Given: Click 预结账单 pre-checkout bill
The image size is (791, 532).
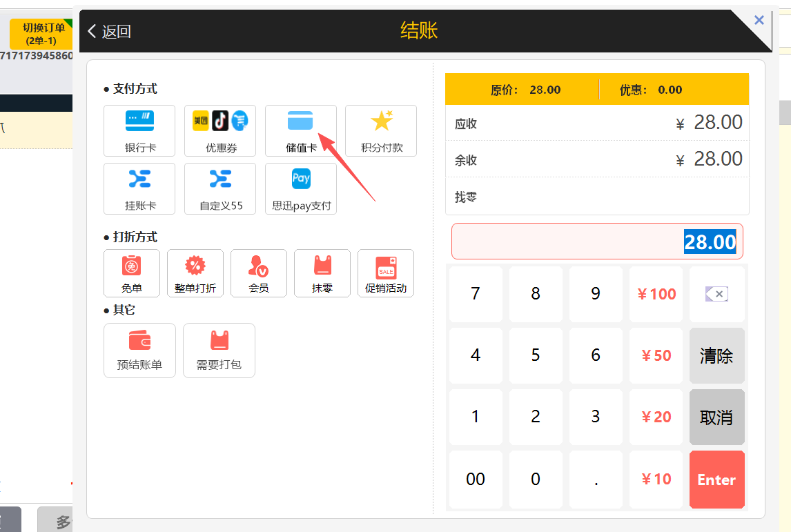Looking at the screenshot, I should coord(139,350).
